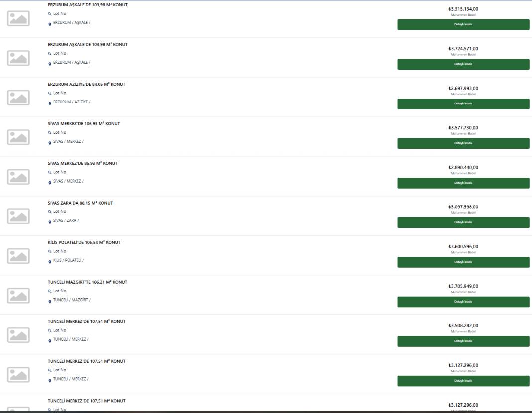Click the location pin for Sivas / Zara

(50, 222)
